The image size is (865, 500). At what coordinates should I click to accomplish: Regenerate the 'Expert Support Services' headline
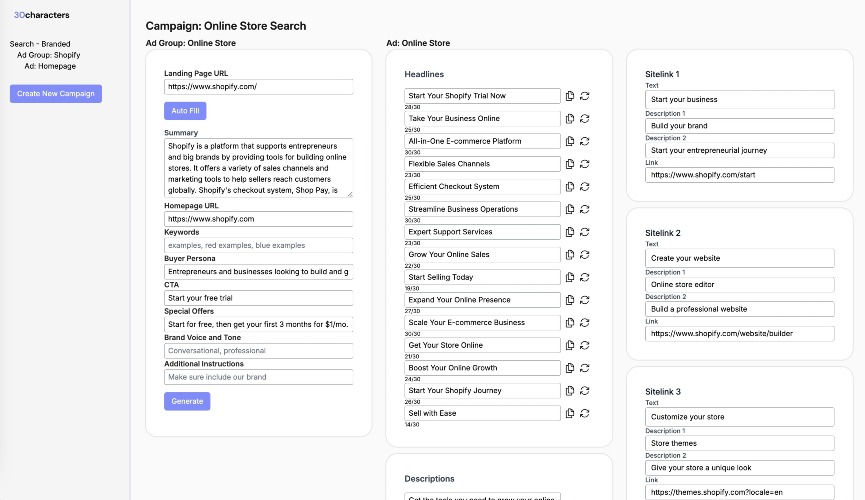click(x=585, y=232)
